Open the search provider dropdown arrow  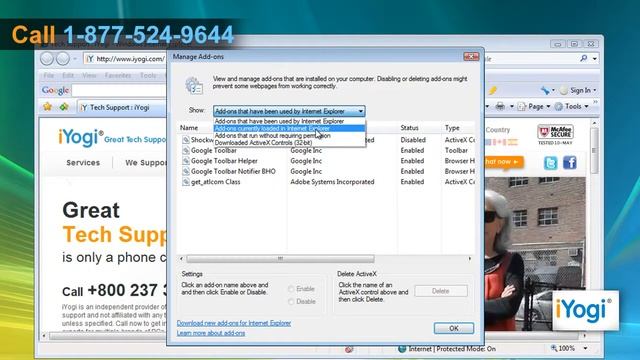[595, 59]
